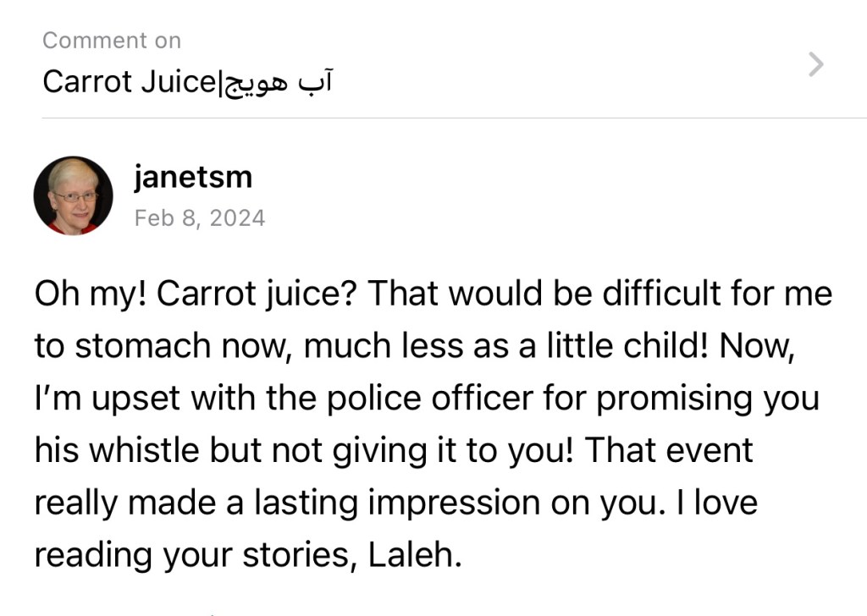
Task: Click the Feb 8, 2024 timestamp
Action: tap(200, 218)
